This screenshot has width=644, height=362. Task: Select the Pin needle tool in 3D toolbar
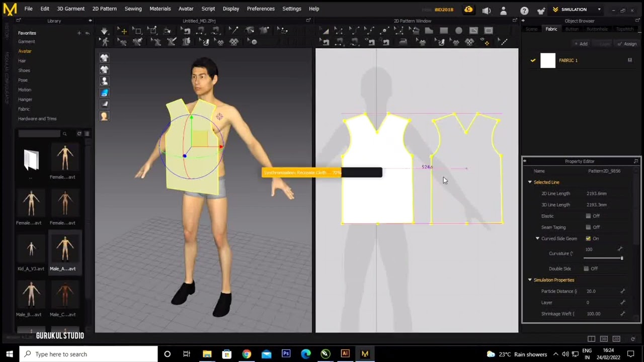click(x=234, y=31)
